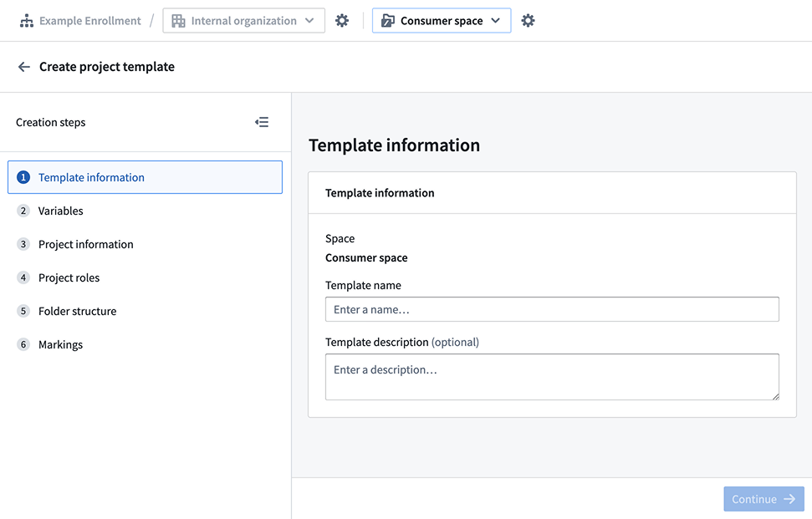Click the back arrow beside Create project template
Image resolution: width=812 pixels, height=519 pixels.
[x=24, y=67]
